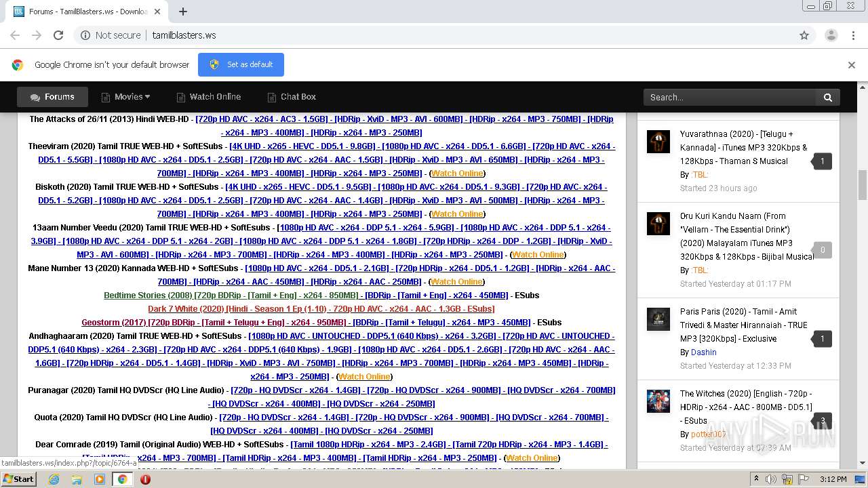Click Watch Online link for Mane Number 13
The width and height of the screenshot is (868, 488).
458,282
